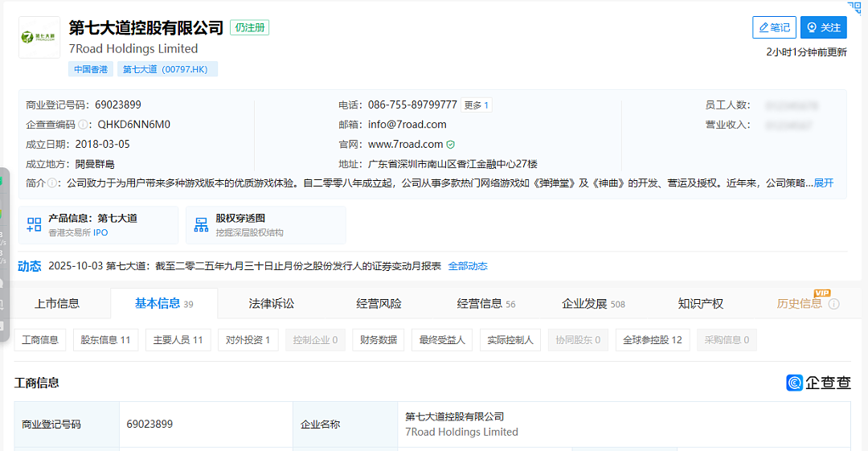Switch to the 企业发展 508 tab

click(593, 304)
